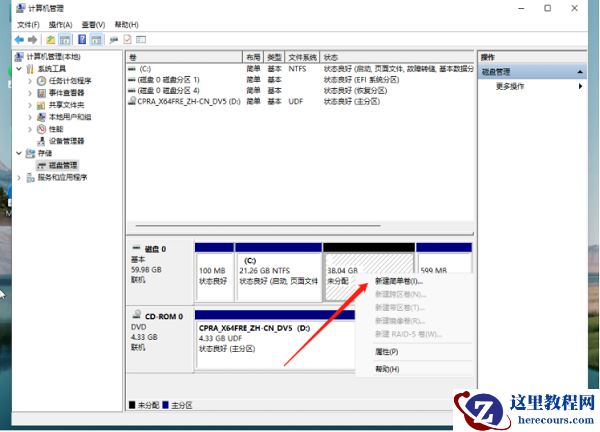Expand the 性能 node arrow
The image size is (600, 432).
pos(30,129)
